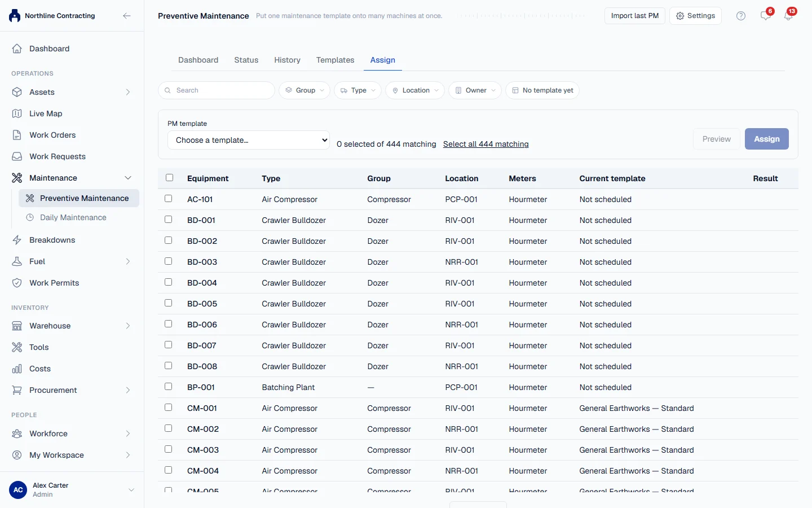
Task: Switch to the History tab
Action: [287, 60]
